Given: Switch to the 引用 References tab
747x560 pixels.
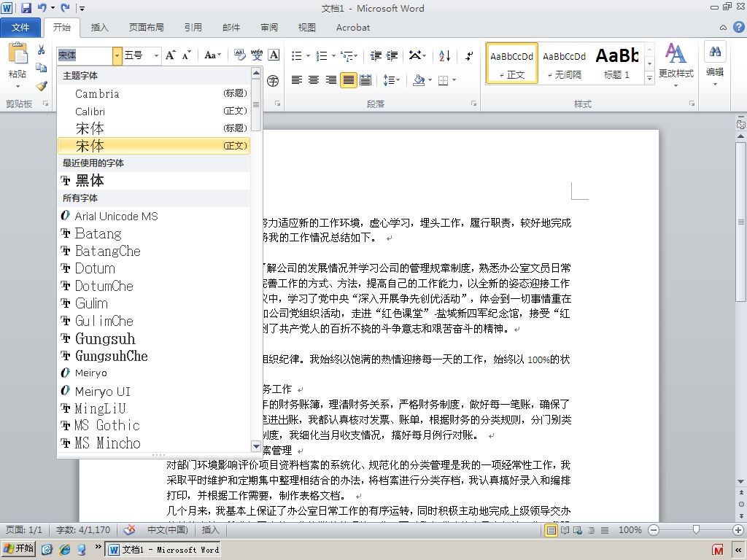Looking at the screenshot, I should click(193, 28).
